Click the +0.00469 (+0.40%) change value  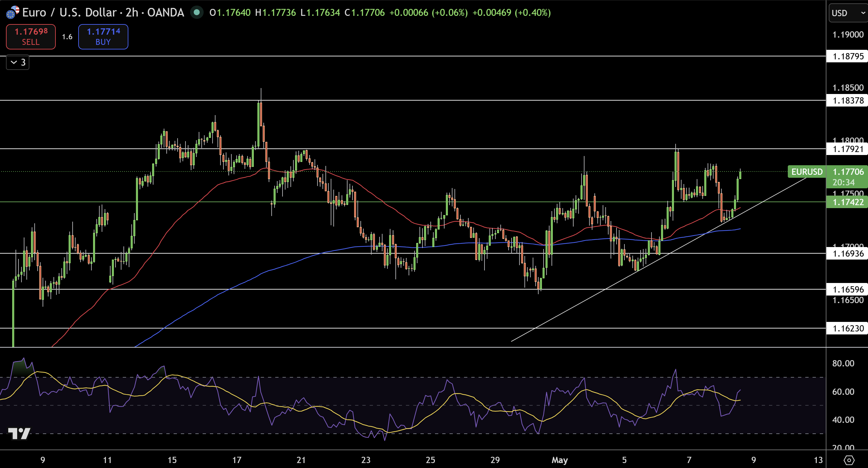512,13
